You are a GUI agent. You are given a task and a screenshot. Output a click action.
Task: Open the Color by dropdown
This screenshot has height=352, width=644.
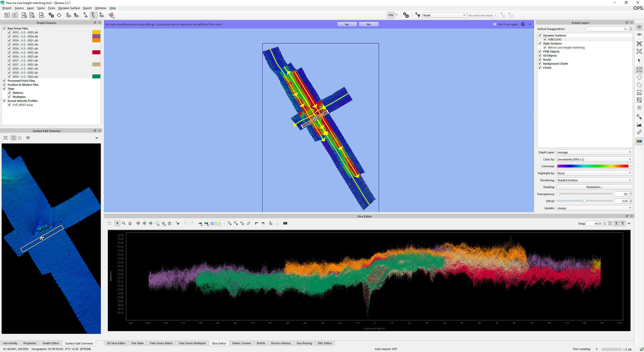pyautogui.click(x=594, y=159)
